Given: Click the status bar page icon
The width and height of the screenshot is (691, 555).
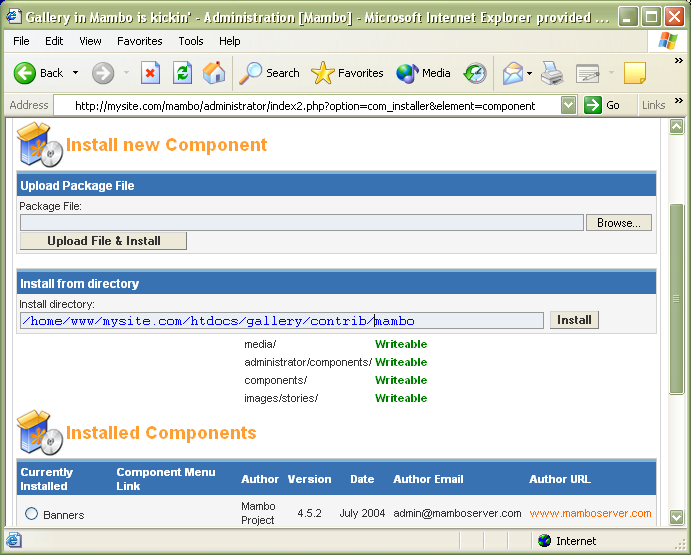Looking at the screenshot, I should (x=13, y=540).
